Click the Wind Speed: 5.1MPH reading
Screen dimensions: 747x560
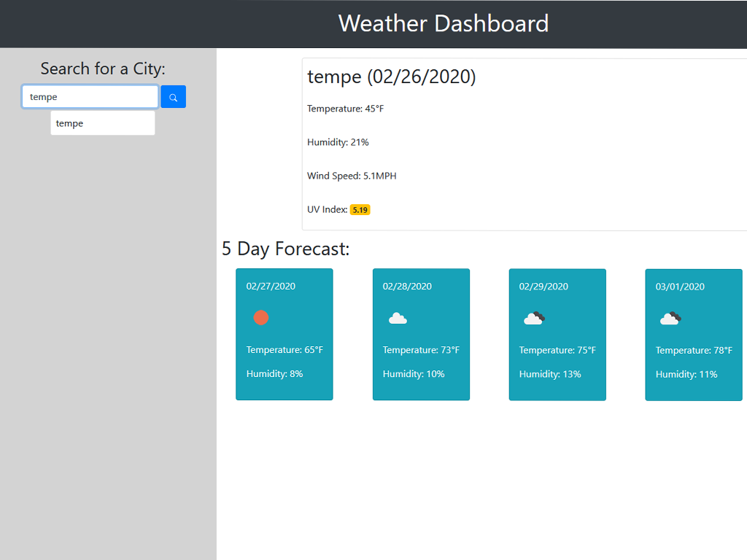tap(352, 176)
